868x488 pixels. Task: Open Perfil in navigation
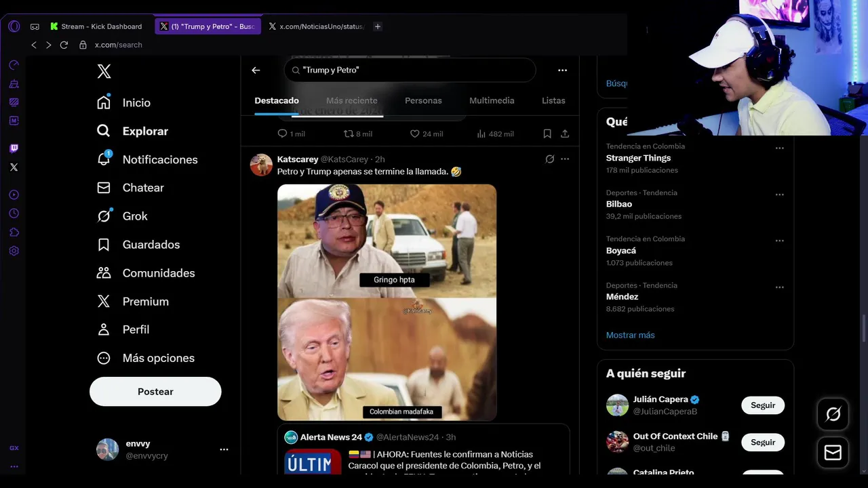tap(123, 329)
